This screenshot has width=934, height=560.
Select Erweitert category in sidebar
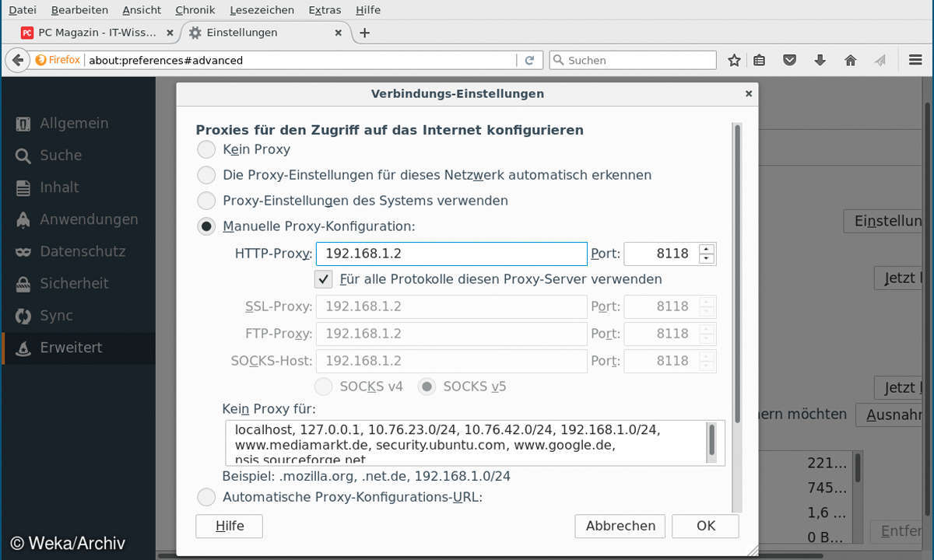[78, 348]
